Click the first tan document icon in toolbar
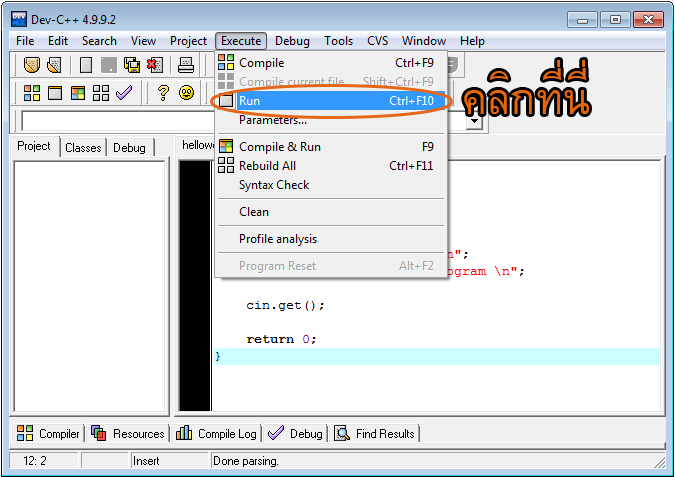Image resolution: width=675 pixels, height=477 pixels. 31,65
